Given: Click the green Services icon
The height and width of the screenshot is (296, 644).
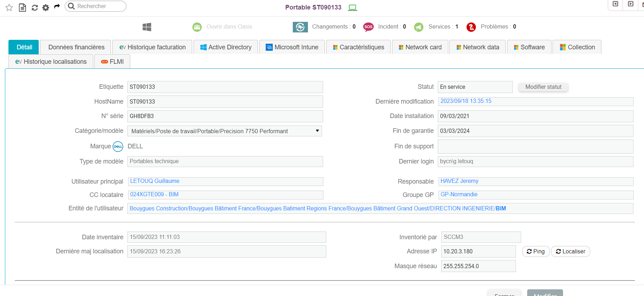Looking at the screenshot, I should (x=419, y=27).
